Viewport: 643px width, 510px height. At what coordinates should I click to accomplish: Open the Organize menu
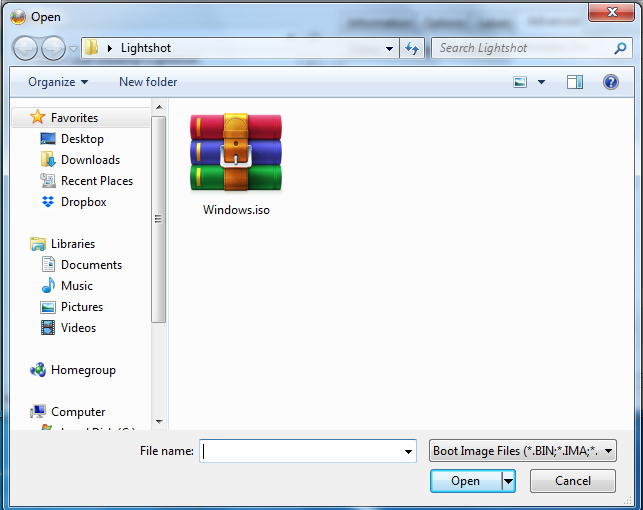[58, 82]
